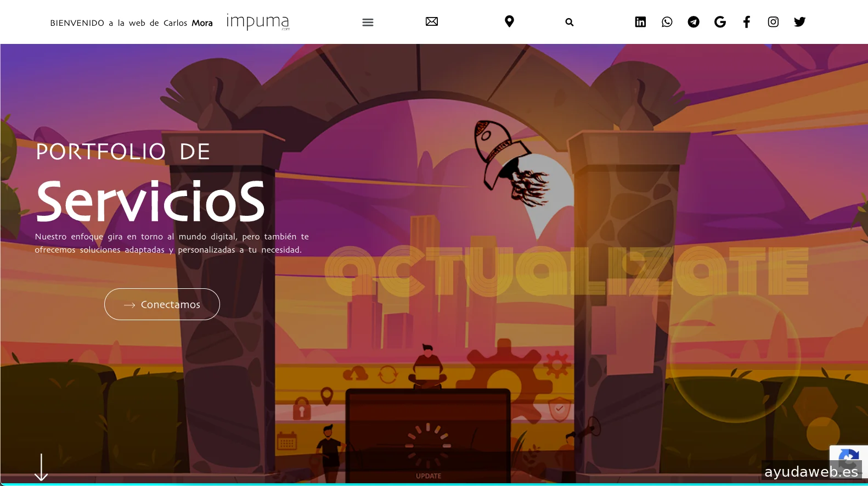868x486 pixels.
Task: Click the envelope mail icon
Action: (x=432, y=21)
